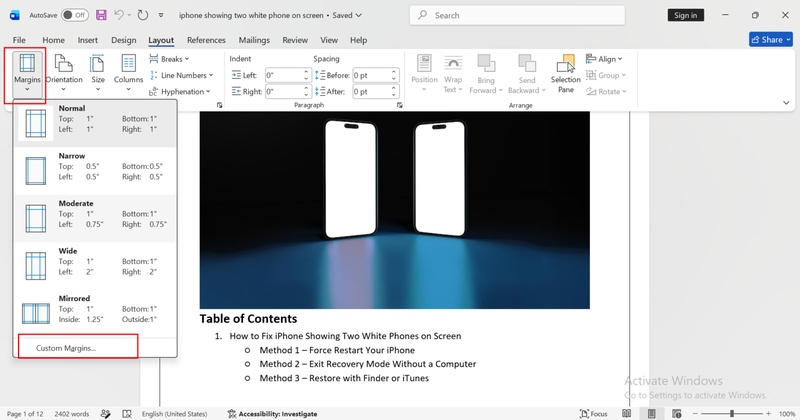Click the Spacing After stepper arrows
The width and height of the screenshot is (800, 420).
394,91
